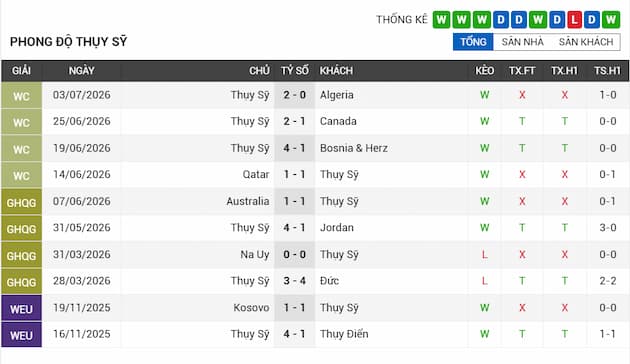This screenshot has width=630, height=364.
Task: Click the NGÀY column header
Action: 82,71
